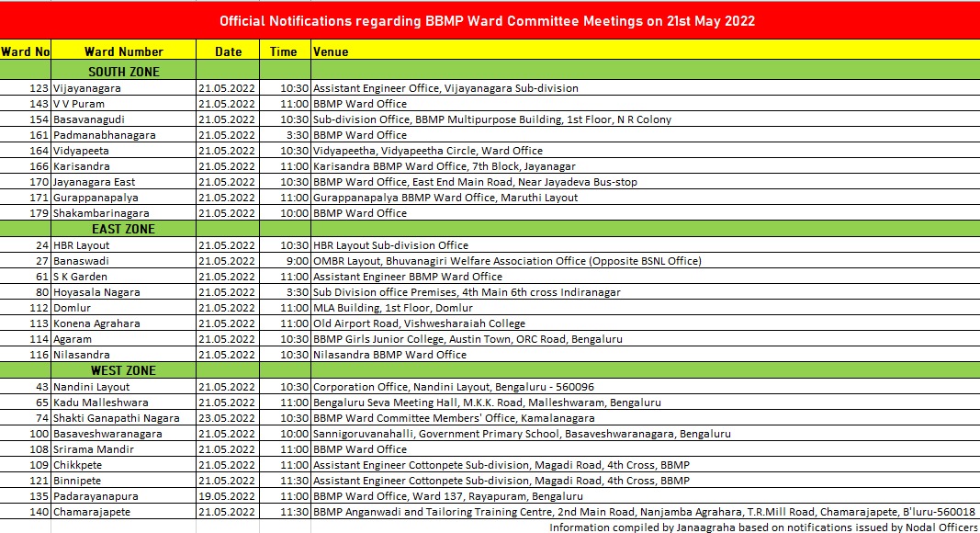
Task: Click the 11:30 time cell for Binnipete
Action: [x=285, y=481]
